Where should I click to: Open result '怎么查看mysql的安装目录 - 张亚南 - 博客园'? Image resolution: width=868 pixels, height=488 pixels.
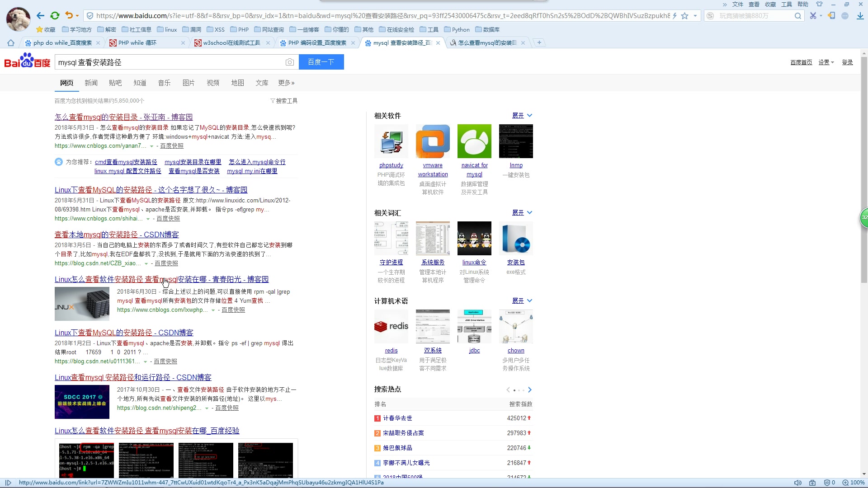(x=123, y=117)
